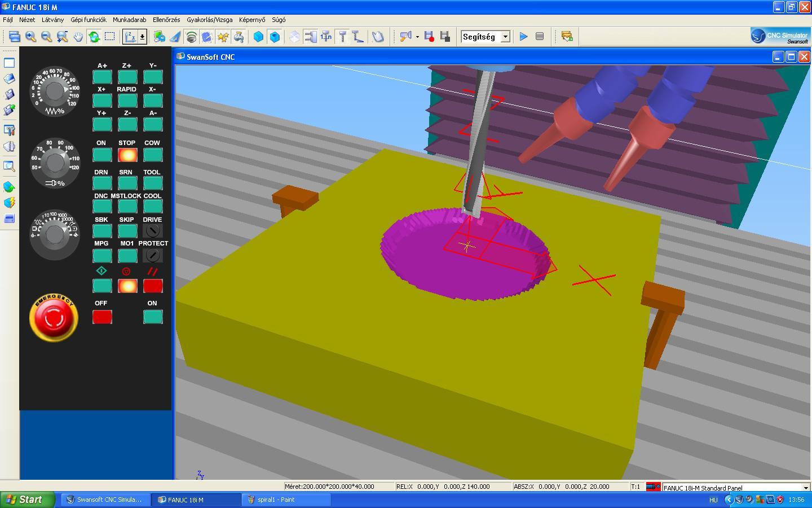
Task: Click the blue workpiece with green arrow icon
Action: coord(9,187)
